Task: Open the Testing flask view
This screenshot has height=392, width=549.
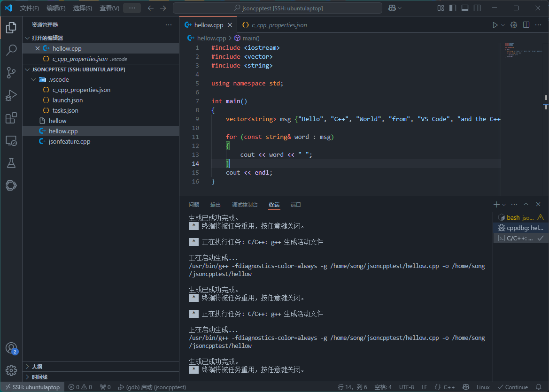Action: [x=11, y=163]
